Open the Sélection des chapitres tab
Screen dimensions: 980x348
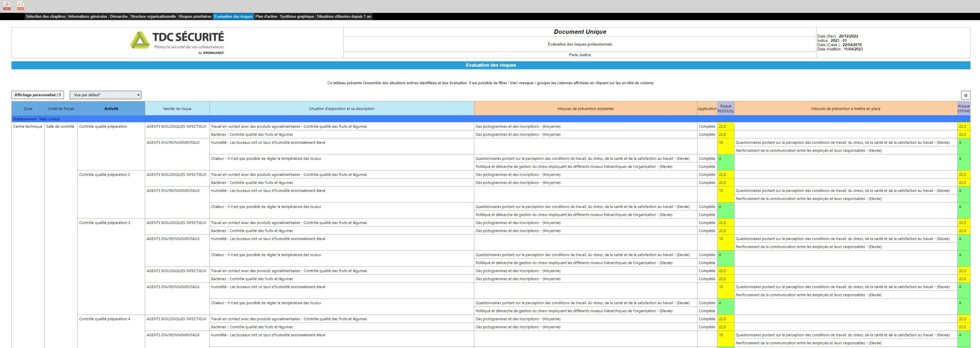pyautogui.click(x=46, y=17)
